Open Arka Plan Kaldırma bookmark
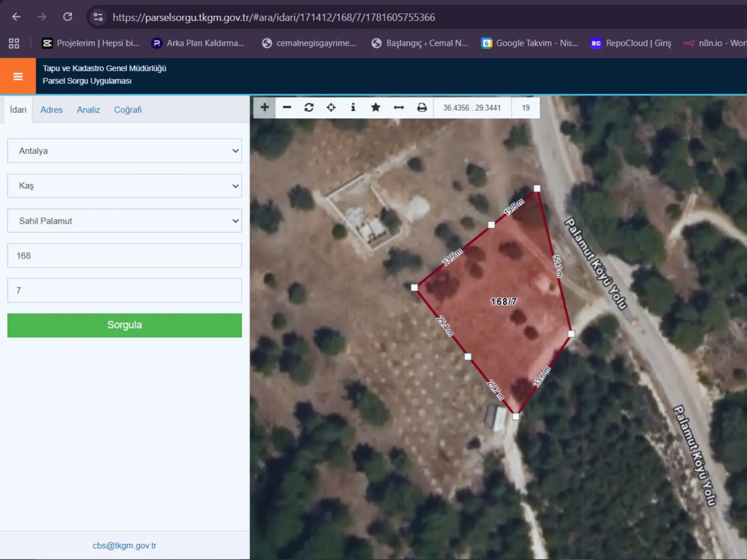Viewport: 747px width, 560px height. (x=198, y=43)
